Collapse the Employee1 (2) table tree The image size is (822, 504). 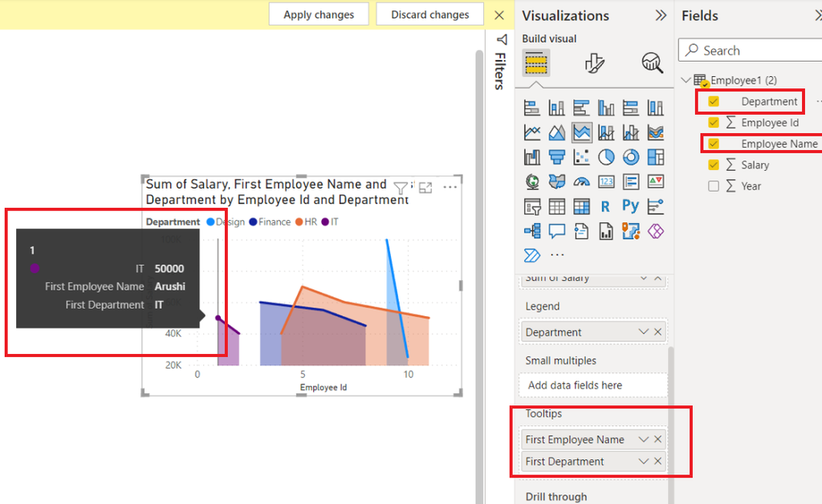tap(686, 80)
